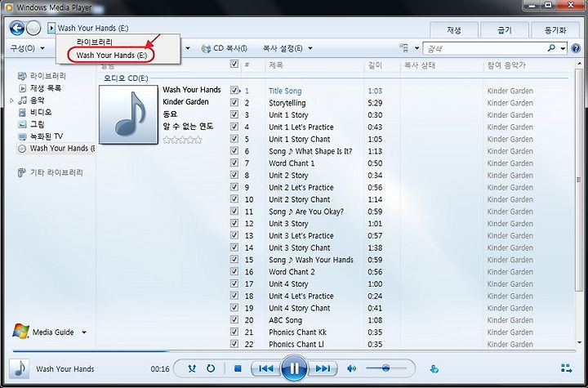Switch to the 굽기 tab
Viewport: 588px width, 388px height.
coord(505,30)
